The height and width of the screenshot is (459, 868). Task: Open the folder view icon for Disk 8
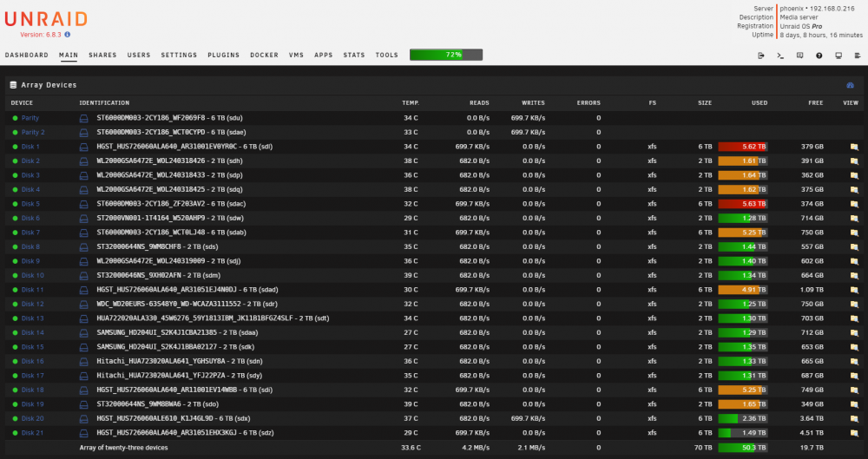pos(854,247)
